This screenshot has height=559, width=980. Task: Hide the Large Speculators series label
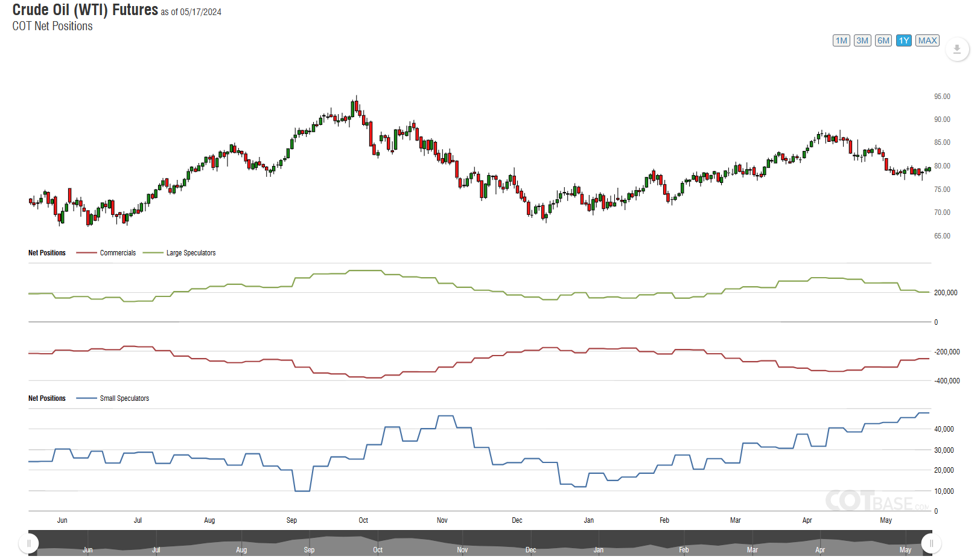tap(191, 253)
